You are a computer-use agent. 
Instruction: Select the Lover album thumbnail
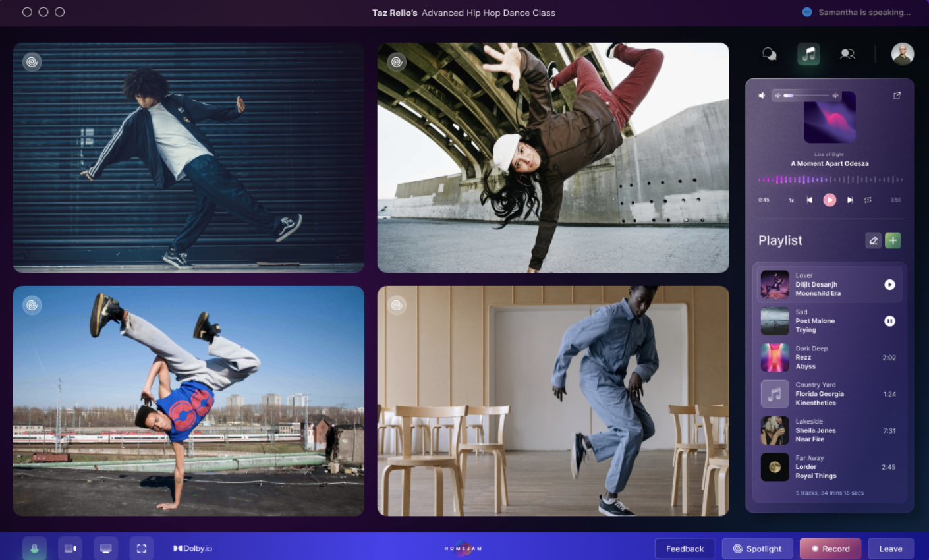pyautogui.click(x=775, y=285)
